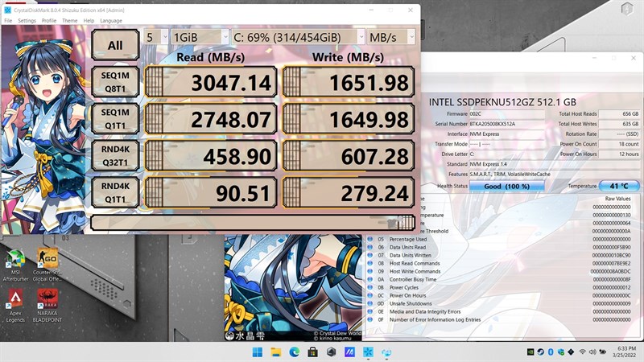Viewport: 644px width, 362px height.
Task: Open the Help menu
Action: point(89,21)
